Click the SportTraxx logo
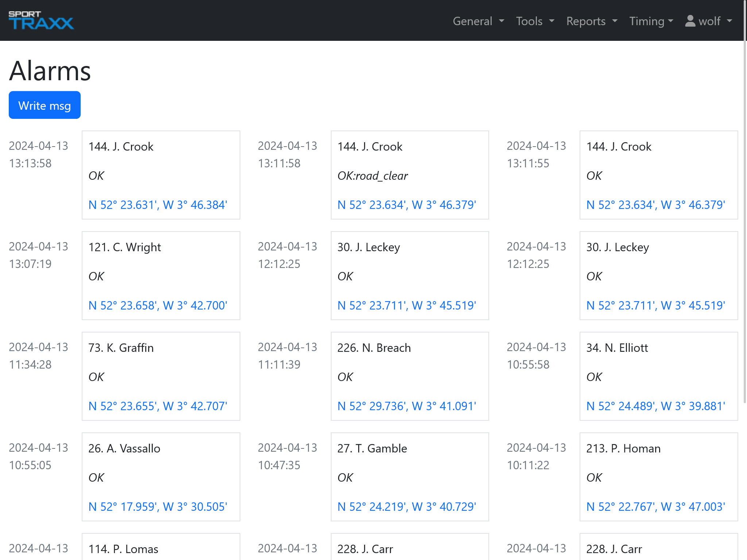The height and width of the screenshot is (560, 747). [41, 20]
